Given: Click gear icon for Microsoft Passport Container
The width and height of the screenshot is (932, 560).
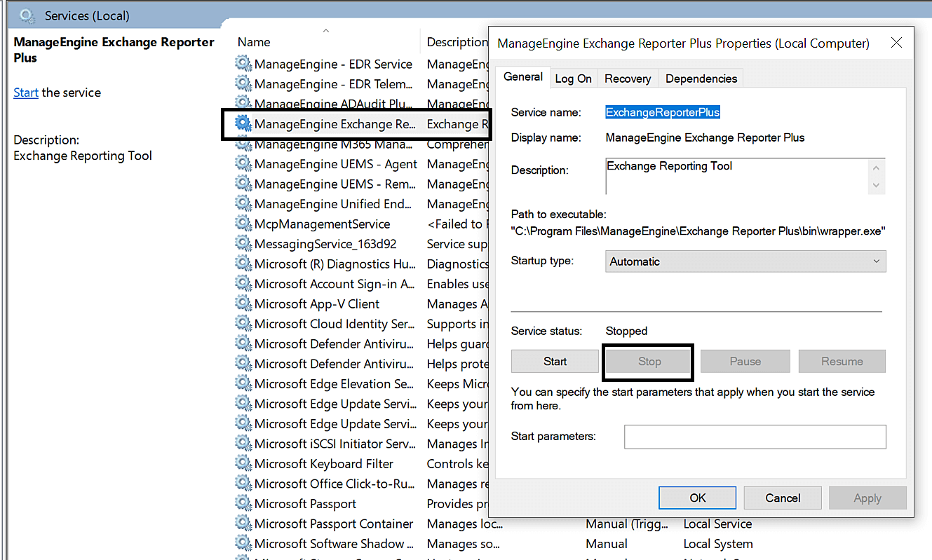Looking at the screenshot, I should click(x=243, y=524).
